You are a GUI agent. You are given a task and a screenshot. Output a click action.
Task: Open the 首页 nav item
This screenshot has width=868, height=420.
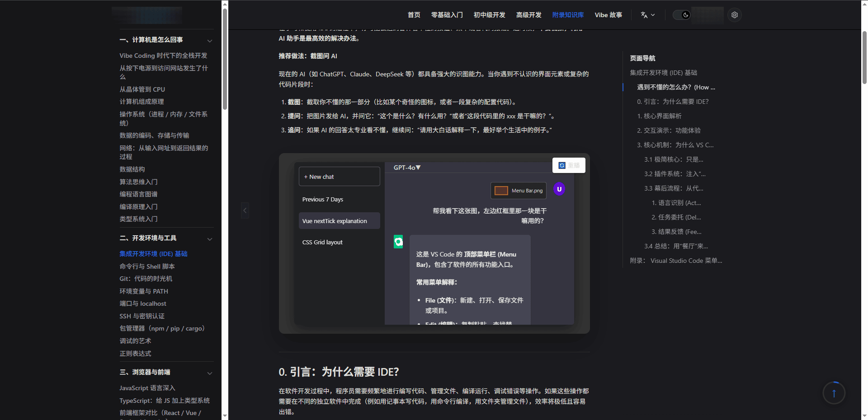click(414, 15)
